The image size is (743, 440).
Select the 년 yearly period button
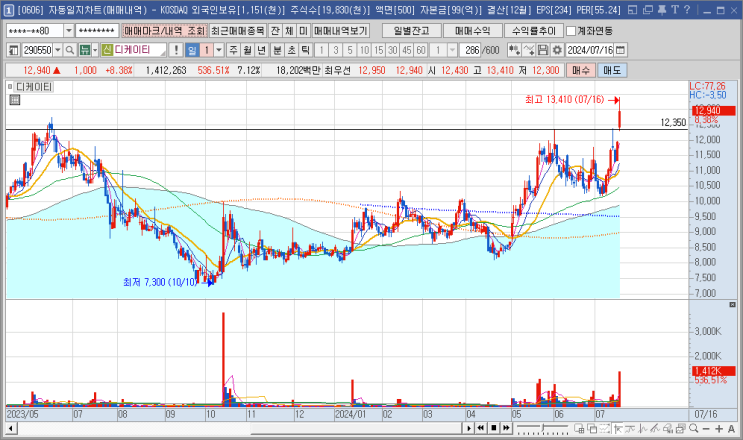pyautogui.click(x=262, y=50)
